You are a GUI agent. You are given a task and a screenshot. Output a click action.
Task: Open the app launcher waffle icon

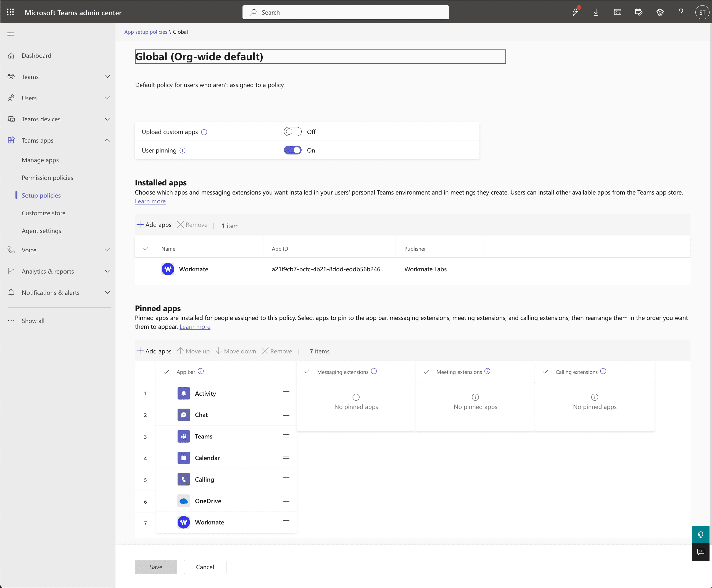[x=10, y=12]
